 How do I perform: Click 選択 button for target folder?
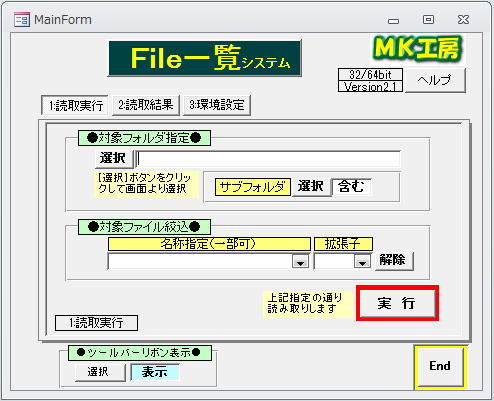point(114,159)
